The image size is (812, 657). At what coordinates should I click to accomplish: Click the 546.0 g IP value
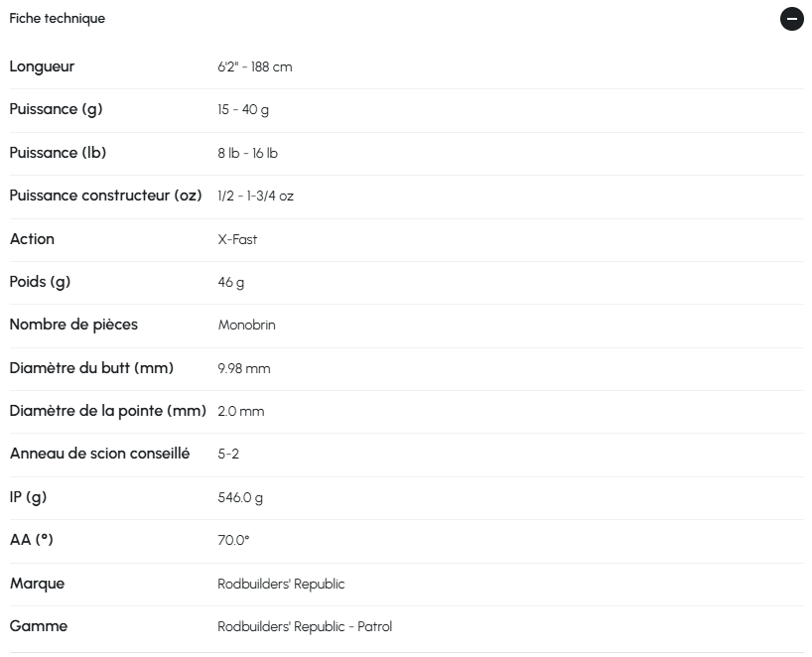(240, 497)
